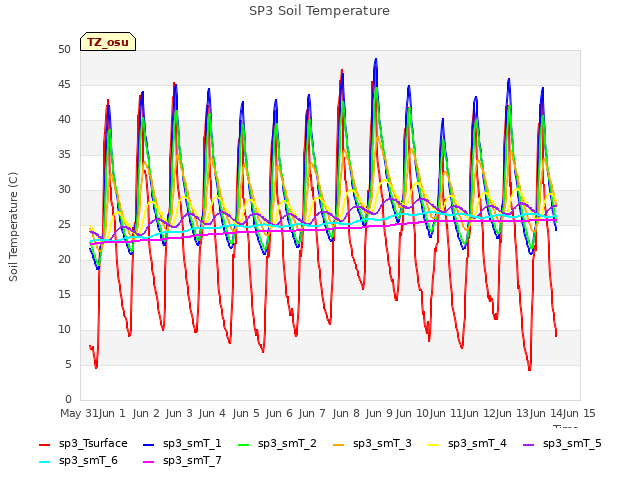This screenshot has height=480, width=640.
Task: Click the Jun 10 x-axis tick label
Action: pyautogui.click(x=413, y=413)
